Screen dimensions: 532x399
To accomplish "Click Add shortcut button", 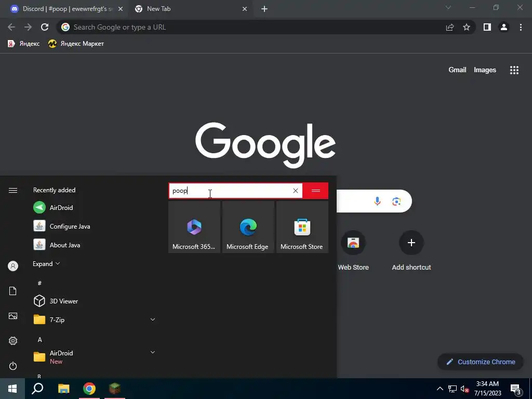I will (411, 250).
